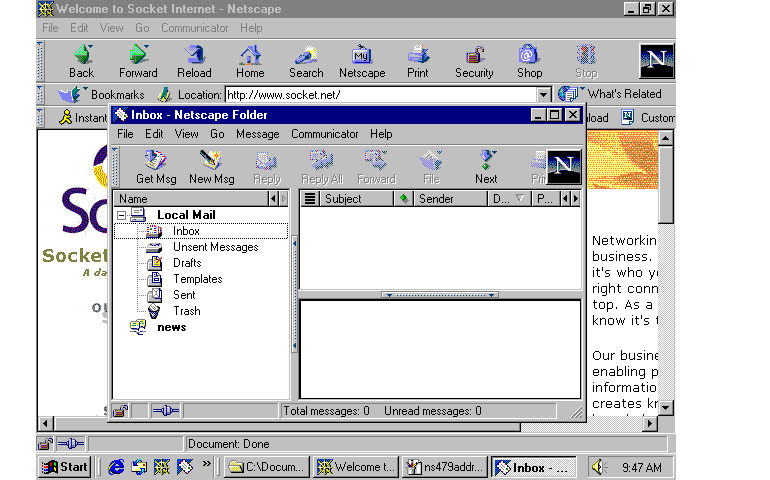Click the Start button
Viewport: 770px width, 480px height.
[x=65, y=467]
